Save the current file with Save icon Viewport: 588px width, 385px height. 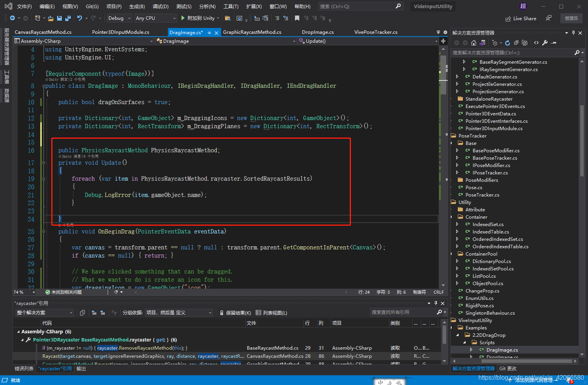59,18
